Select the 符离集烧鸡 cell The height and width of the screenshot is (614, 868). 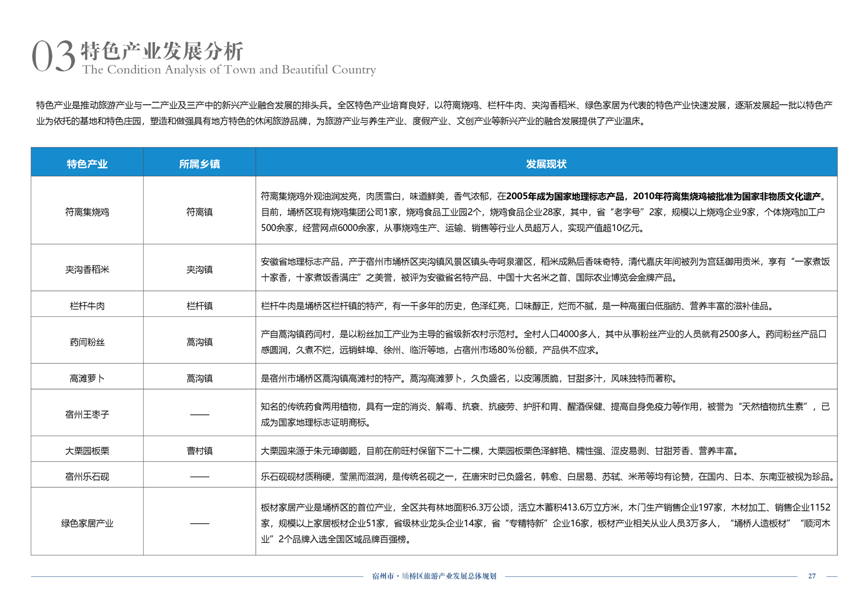(x=87, y=212)
